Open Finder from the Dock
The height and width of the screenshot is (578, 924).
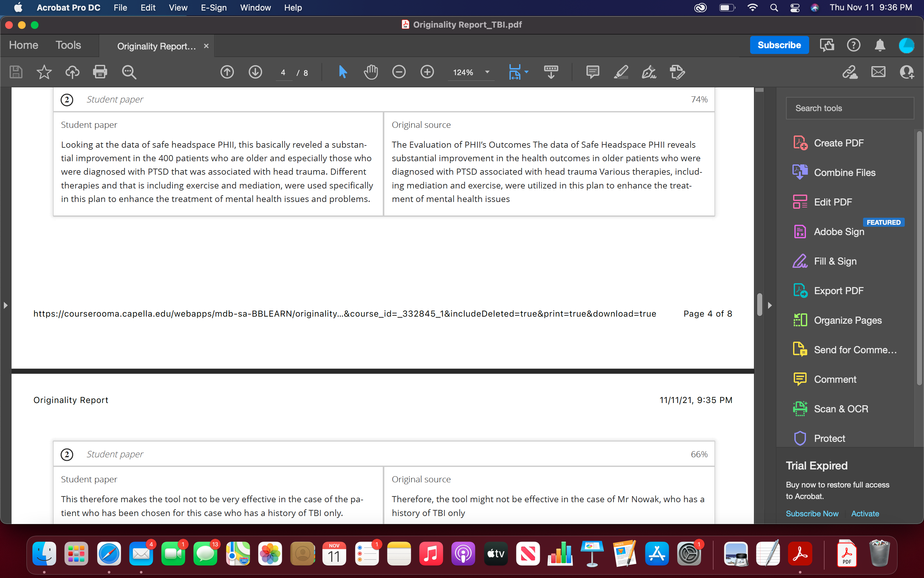click(44, 554)
